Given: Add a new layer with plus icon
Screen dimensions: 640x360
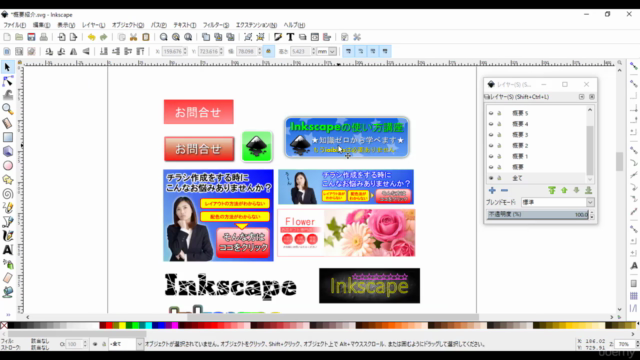Looking at the screenshot, I should coord(492,190).
